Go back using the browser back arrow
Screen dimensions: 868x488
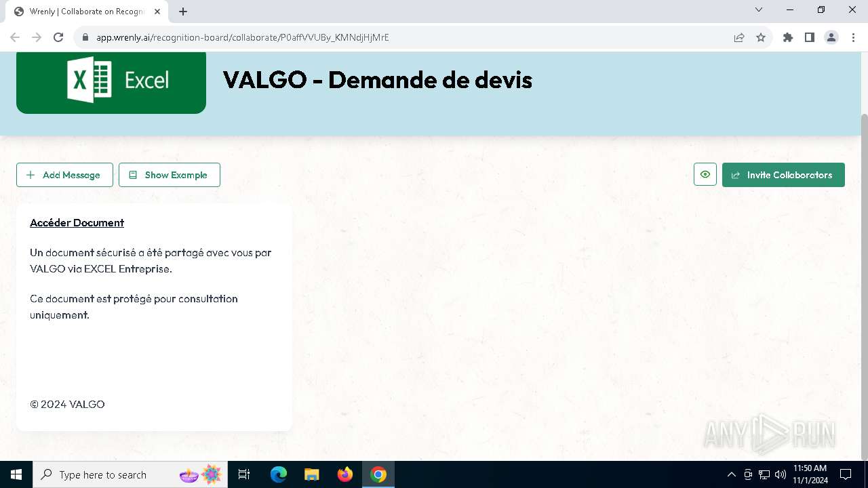[x=15, y=37]
